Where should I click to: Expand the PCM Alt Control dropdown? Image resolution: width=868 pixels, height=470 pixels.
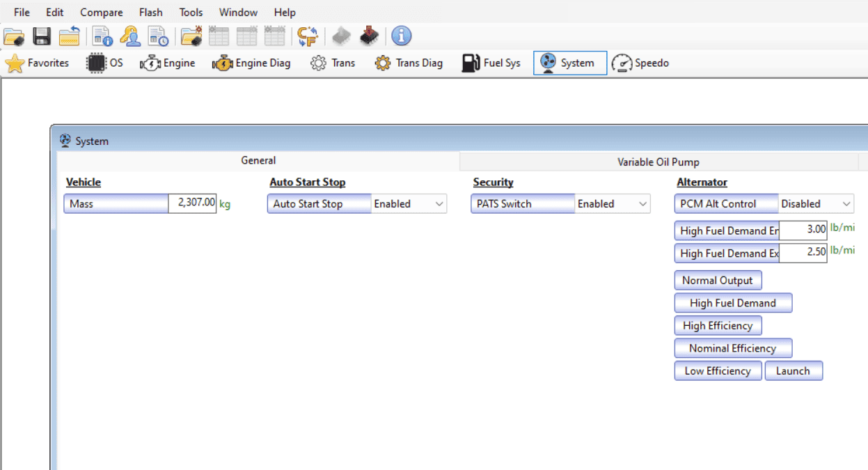816,204
